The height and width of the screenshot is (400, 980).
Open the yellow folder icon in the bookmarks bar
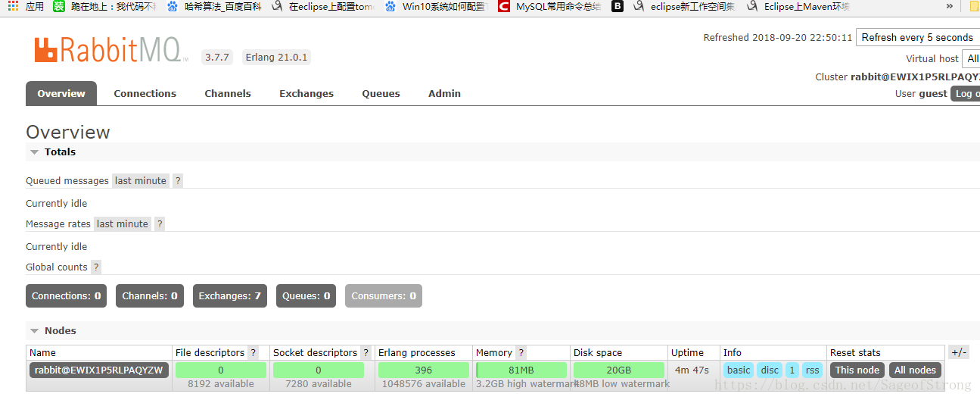click(x=975, y=6)
